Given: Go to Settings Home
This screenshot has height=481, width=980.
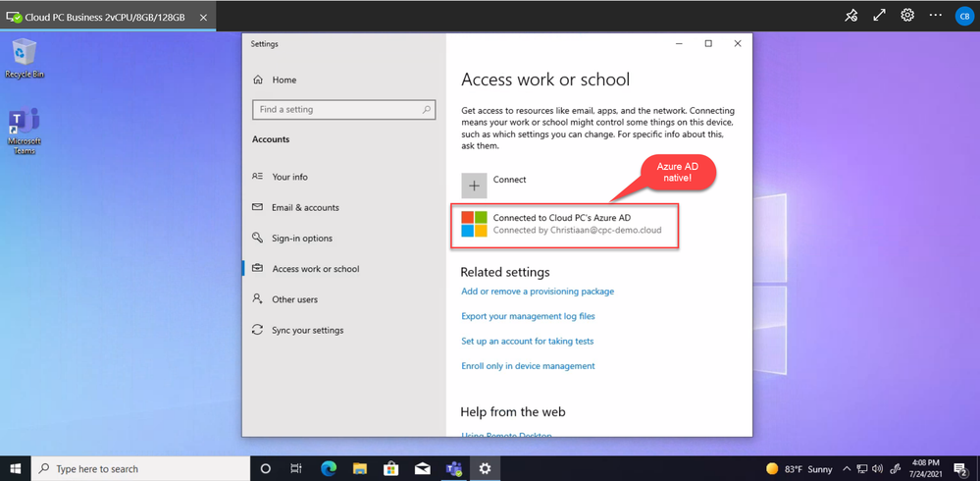Looking at the screenshot, I should pyautogui.click(x=284, y=80).
